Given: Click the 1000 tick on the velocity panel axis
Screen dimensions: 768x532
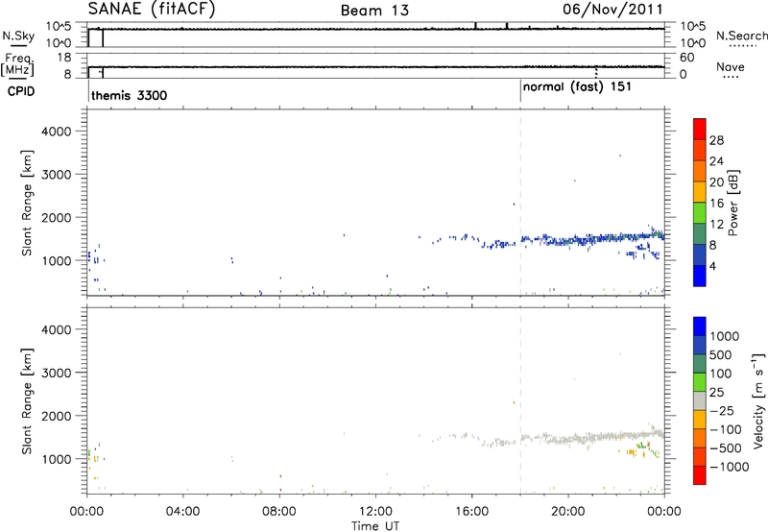Looking at the screenshot, I should click(x=56, y=459).
